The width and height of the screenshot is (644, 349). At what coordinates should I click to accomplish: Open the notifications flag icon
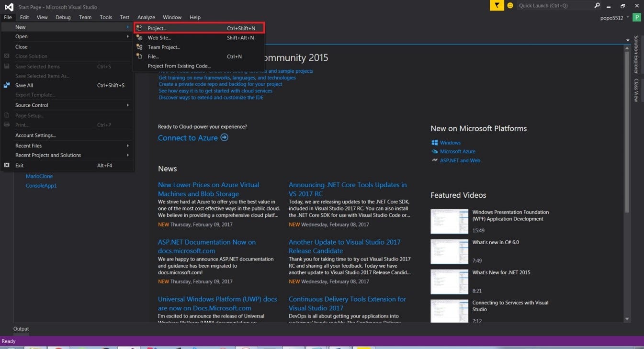click(497, 5)
